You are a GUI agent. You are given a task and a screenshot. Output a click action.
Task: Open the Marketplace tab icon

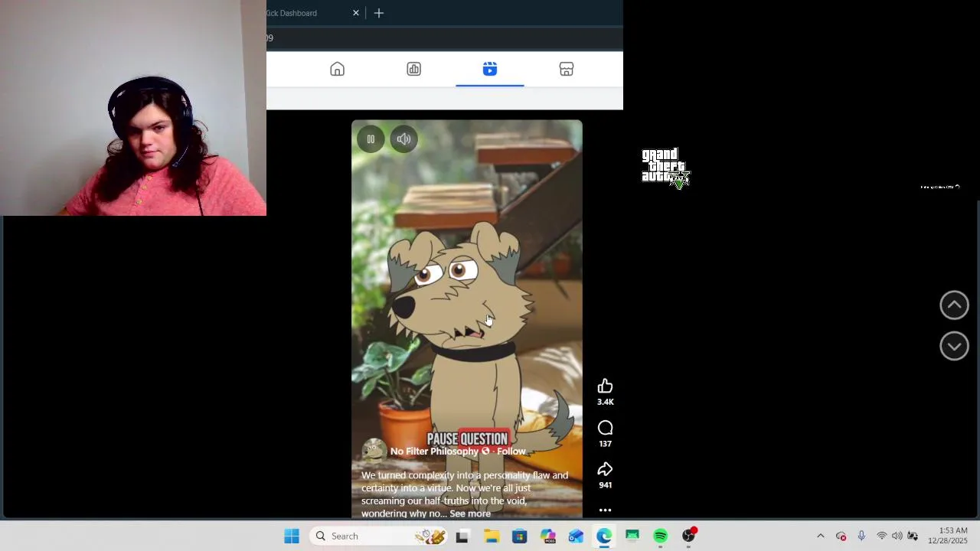567,70
